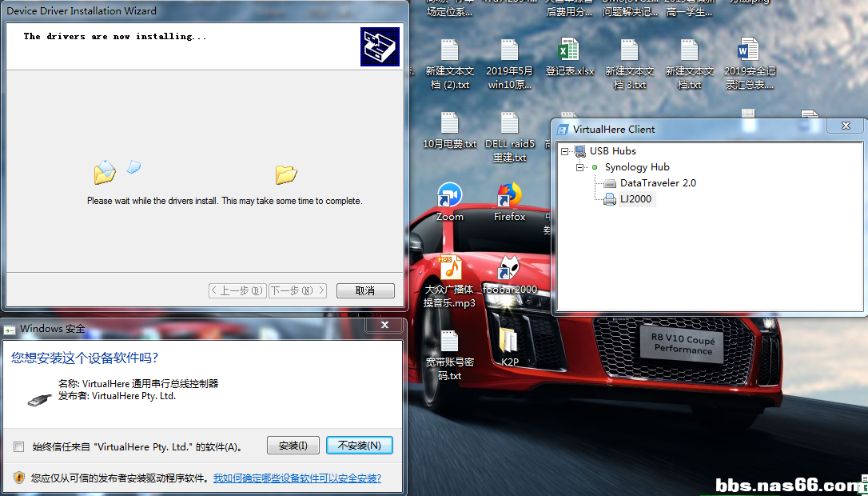Select 新建文本文档 (2).txt file
This screenshot has height=496, width=868.
[449, 64]
